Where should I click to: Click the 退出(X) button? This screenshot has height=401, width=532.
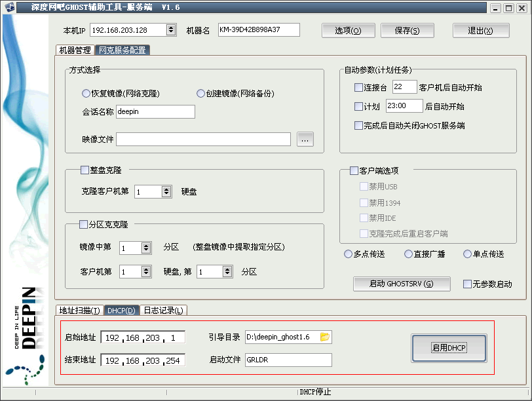(481, 31)
